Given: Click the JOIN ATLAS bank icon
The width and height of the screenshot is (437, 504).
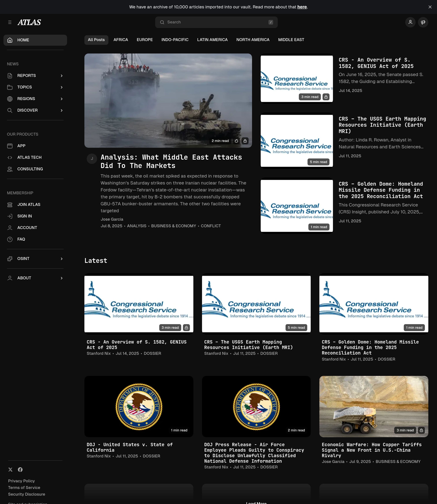Looking at the screenshot, I should 10,204.
